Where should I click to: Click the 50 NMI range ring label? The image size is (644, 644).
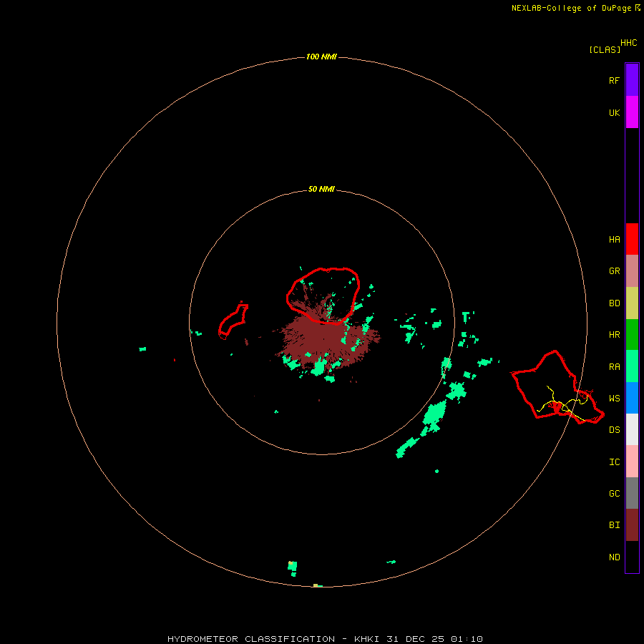click(321, 190)
